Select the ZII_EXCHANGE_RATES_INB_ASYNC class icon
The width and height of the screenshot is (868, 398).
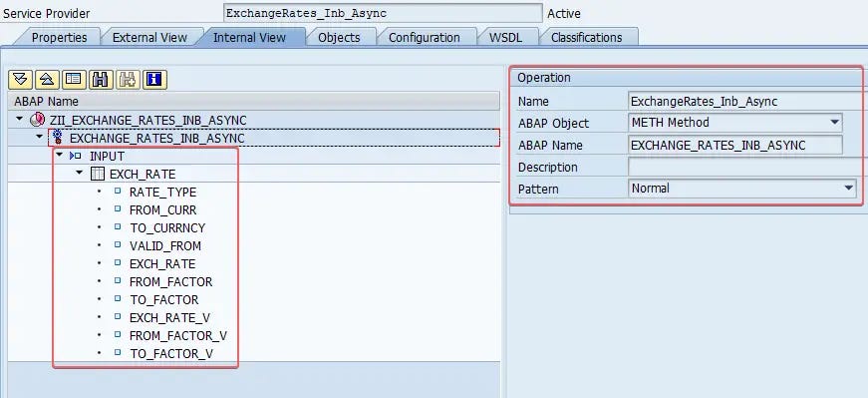37,120
